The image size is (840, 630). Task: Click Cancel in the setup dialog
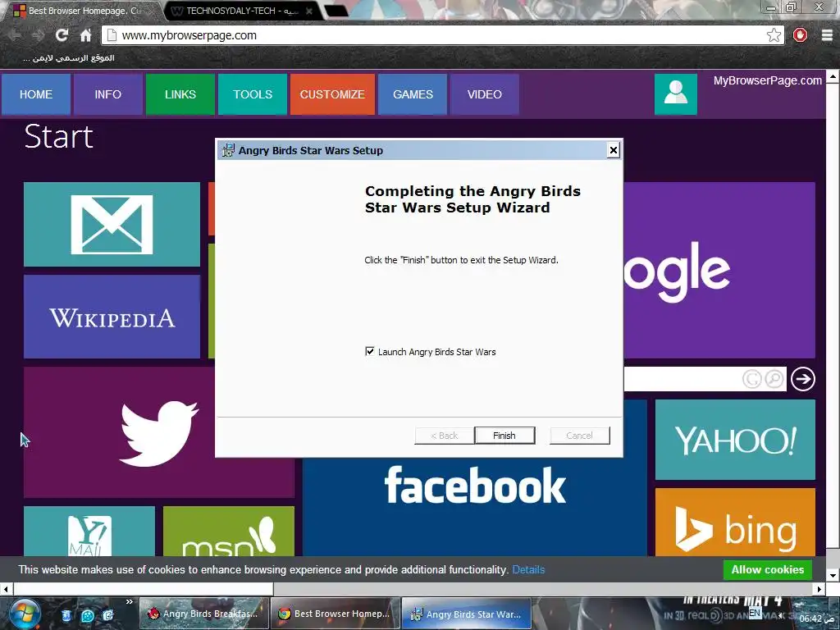pos(580,436)
